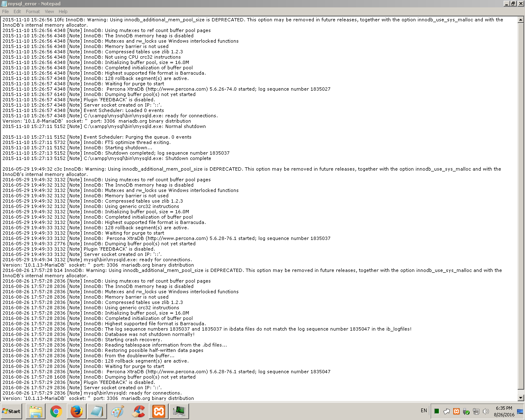Click the vertical scrollbar down arrow
This screenshot has height=420, width=525.
pos(521,398)
